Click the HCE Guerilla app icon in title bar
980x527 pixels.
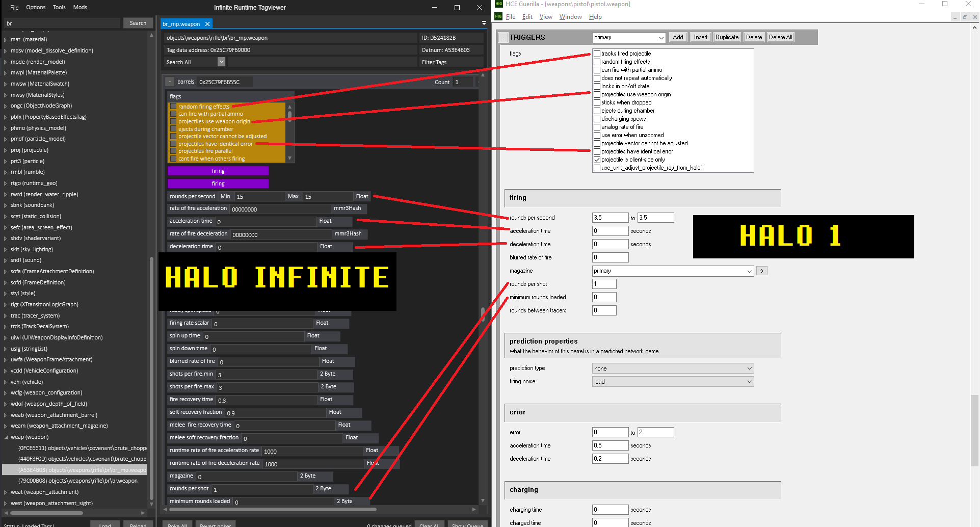click(x=498, y=4)
